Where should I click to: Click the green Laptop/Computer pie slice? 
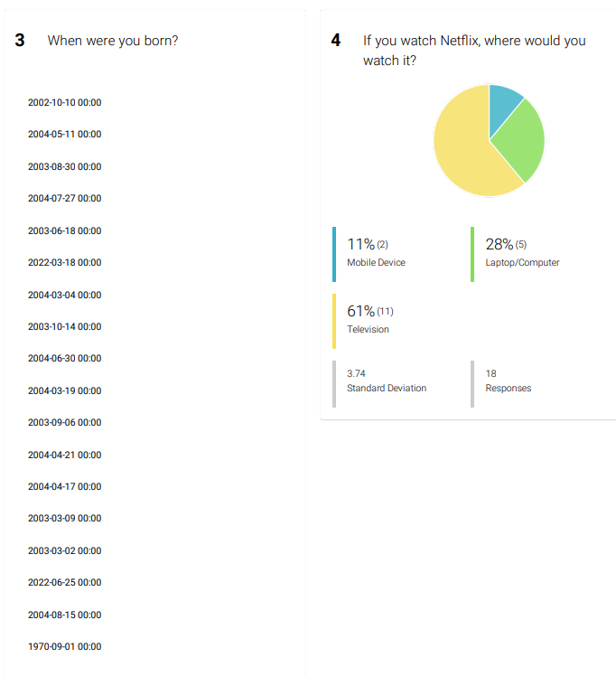521,140
